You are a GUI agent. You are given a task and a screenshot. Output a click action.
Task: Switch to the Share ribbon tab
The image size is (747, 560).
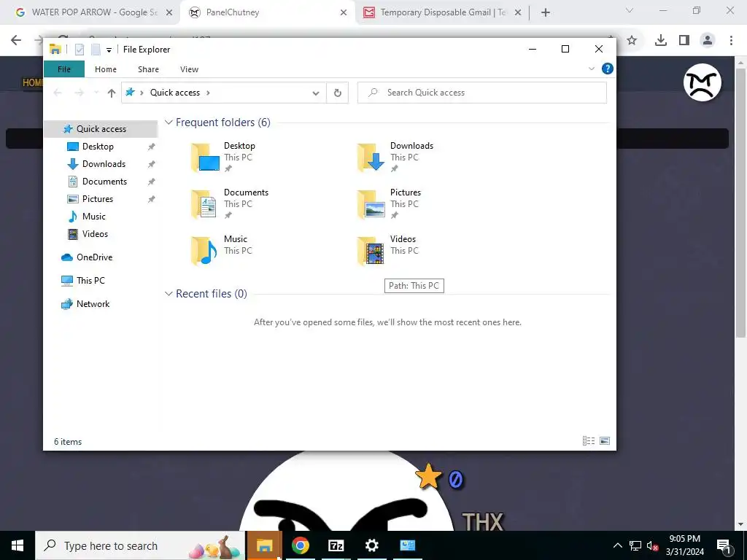click(x=148, y=69)
